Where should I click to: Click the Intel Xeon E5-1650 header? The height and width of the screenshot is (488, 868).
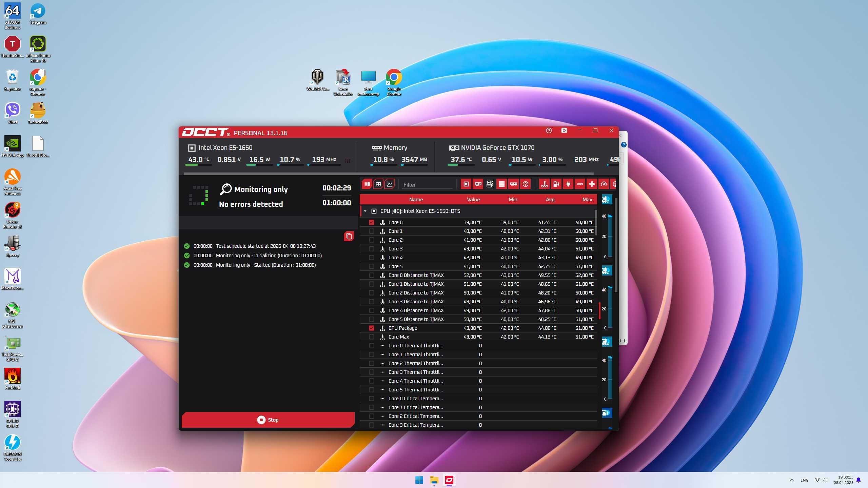tap(220, 148)
